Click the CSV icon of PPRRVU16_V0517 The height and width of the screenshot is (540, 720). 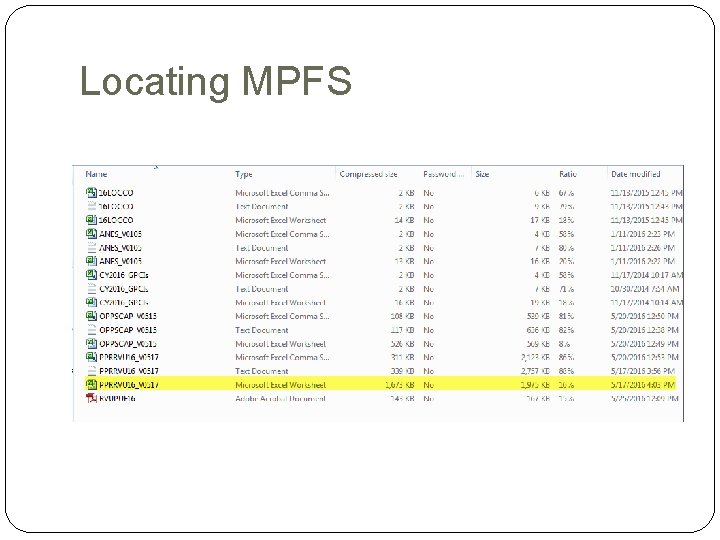[x=91, y=357]
